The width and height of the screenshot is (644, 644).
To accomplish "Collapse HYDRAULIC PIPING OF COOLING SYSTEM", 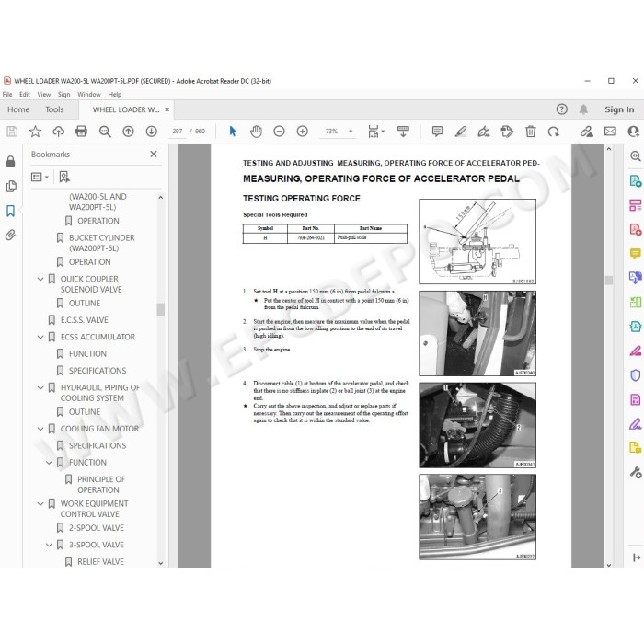I will (40, 387).
